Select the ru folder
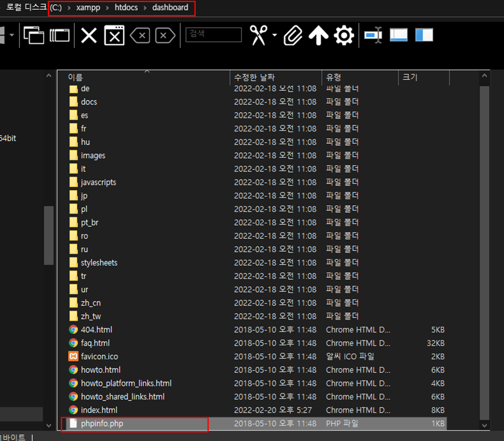Viewport: 504px width, 441px height. 84,249
